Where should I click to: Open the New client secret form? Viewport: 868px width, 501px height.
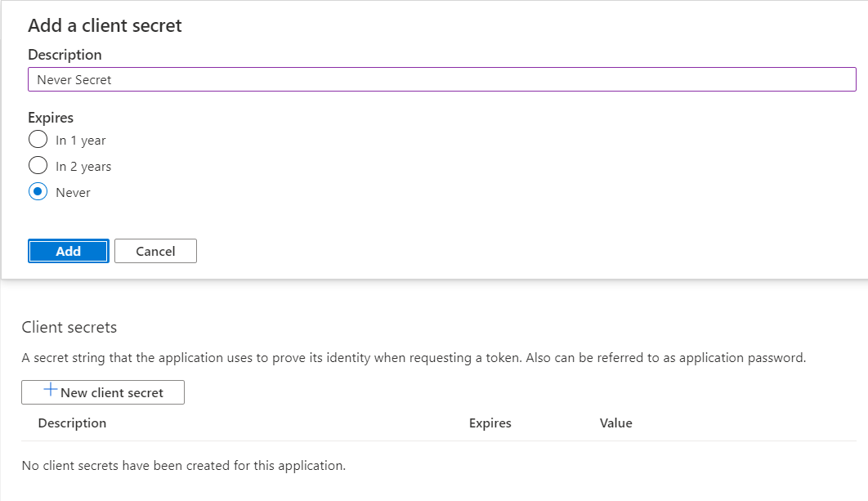[103, 392]
